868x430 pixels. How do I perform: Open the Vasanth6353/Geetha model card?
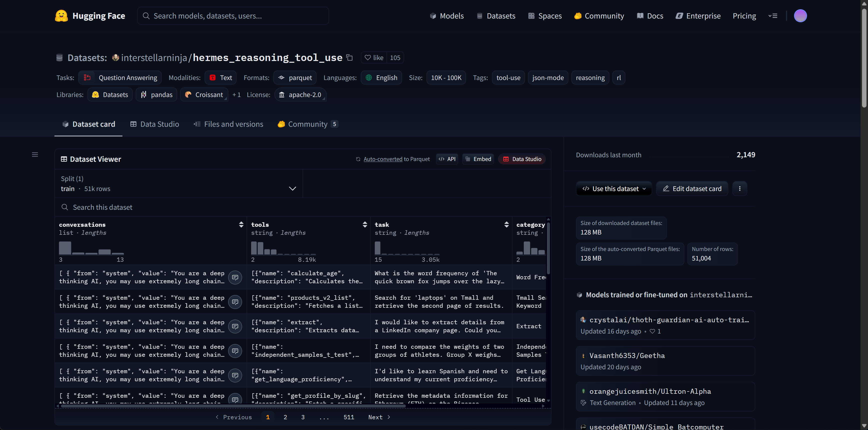665,361
